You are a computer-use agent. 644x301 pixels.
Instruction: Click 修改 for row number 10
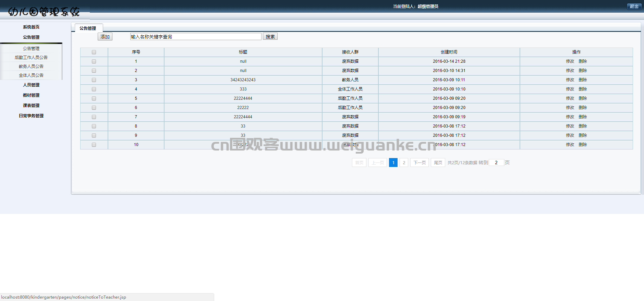point(570,145)
